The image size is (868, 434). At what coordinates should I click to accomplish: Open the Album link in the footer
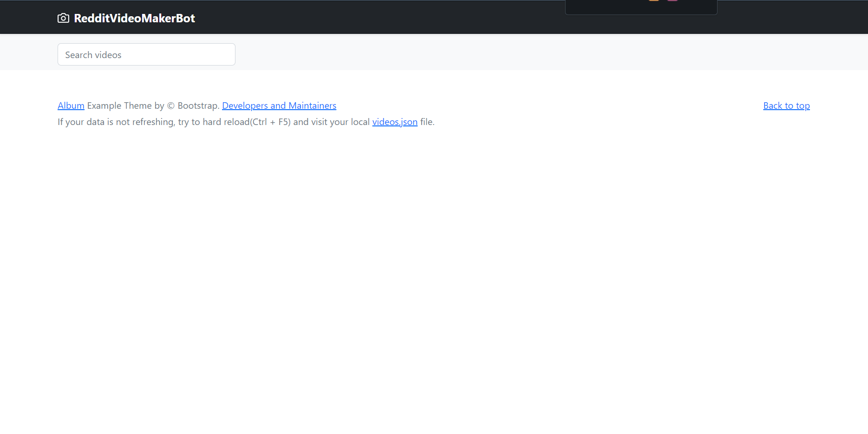tap(71, 105)
